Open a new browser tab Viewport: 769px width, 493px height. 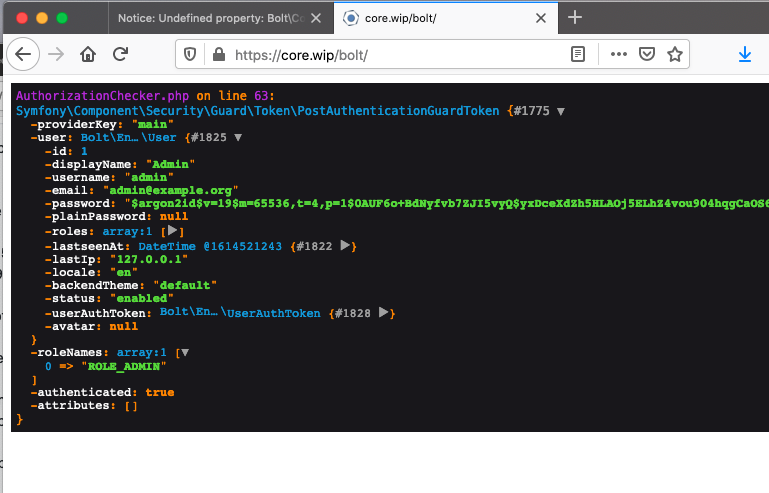[x=575, y=18]
